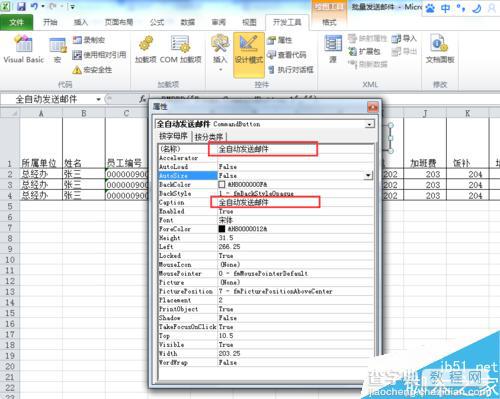Image resolution: width=500 pixels, height=399 pixels.
Task: Toggle the IME 中 Chinese mode button
Action: coord(445,8)
